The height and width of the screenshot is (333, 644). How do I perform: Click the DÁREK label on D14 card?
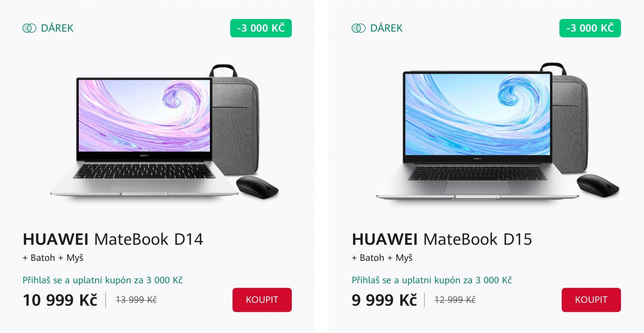tap(57, 28)
